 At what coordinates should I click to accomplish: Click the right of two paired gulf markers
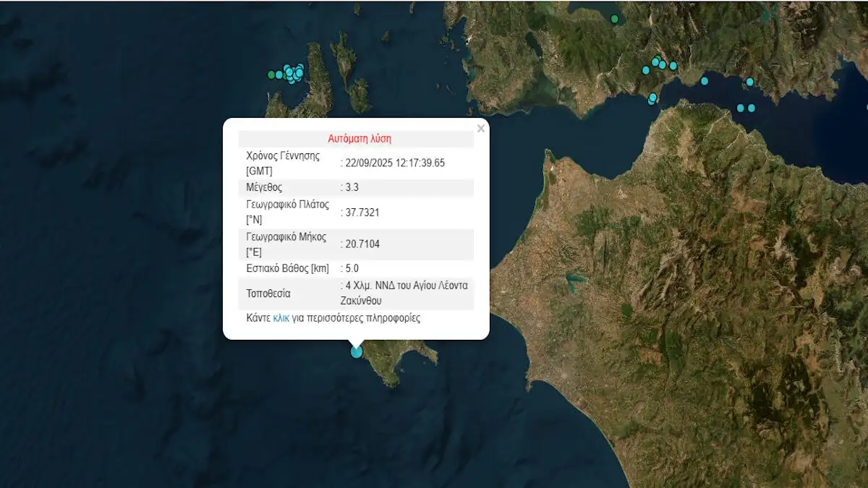752,108
